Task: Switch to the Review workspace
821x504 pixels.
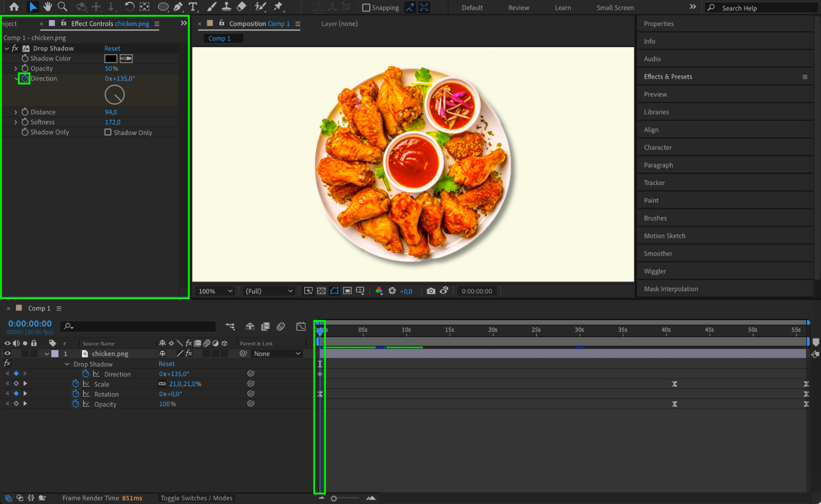Action: (518, 7)
